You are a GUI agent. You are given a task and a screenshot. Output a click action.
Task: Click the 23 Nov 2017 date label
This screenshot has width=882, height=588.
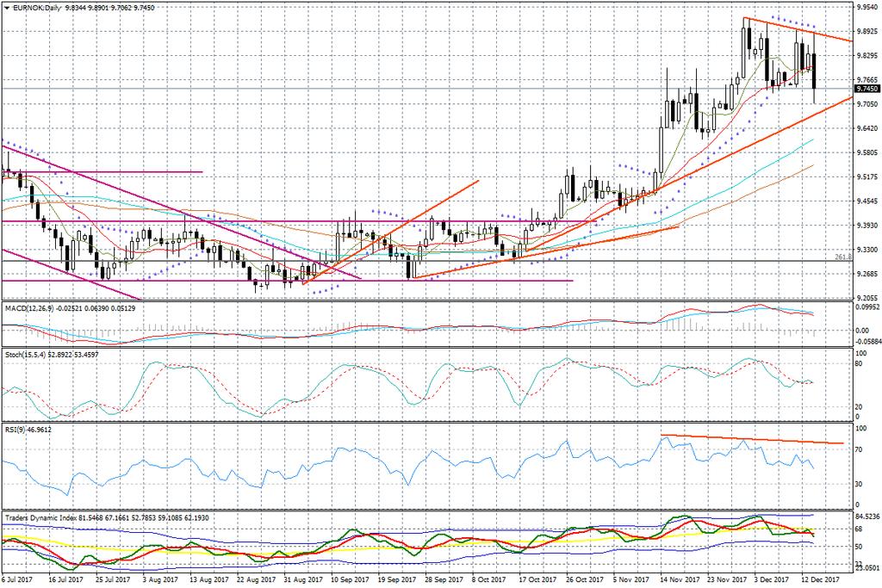(x=726, y=579)
